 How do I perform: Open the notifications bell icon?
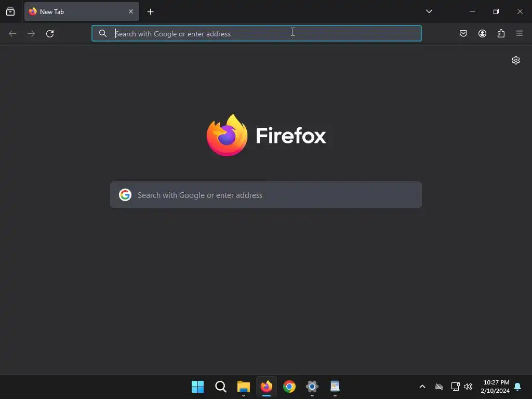coord(518,387)
